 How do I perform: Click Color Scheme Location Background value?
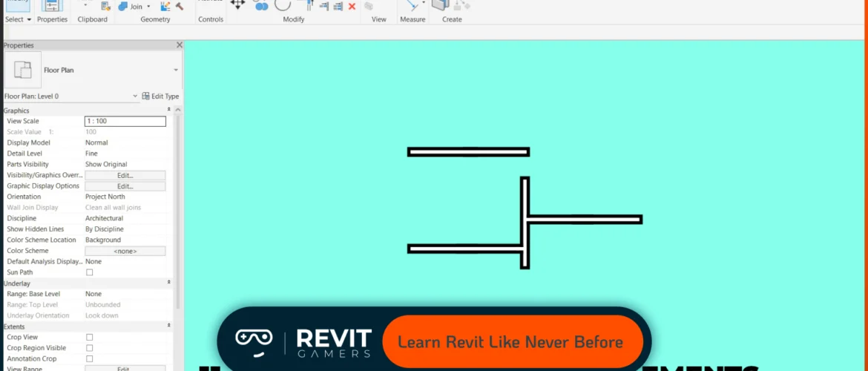[x=103, y=240]
